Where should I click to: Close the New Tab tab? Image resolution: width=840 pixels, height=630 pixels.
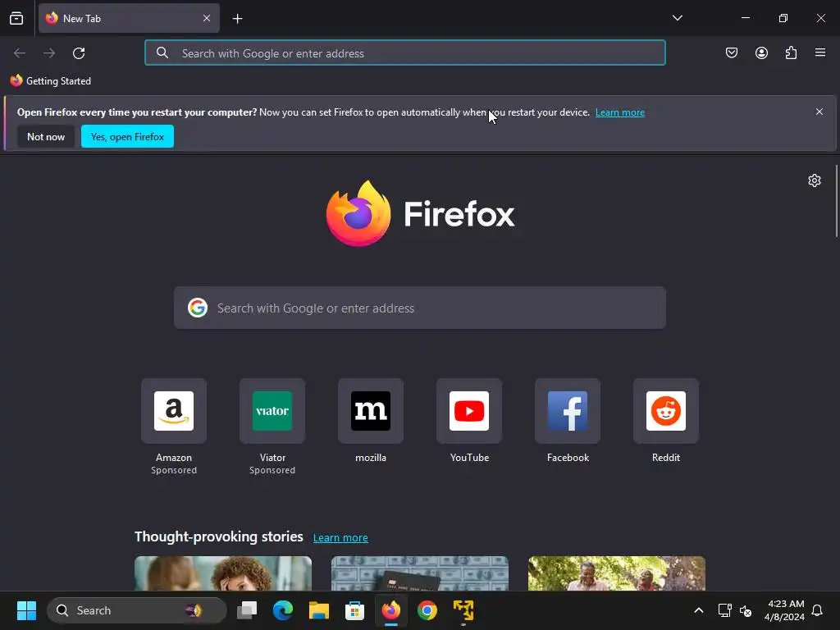pos(207,18)
